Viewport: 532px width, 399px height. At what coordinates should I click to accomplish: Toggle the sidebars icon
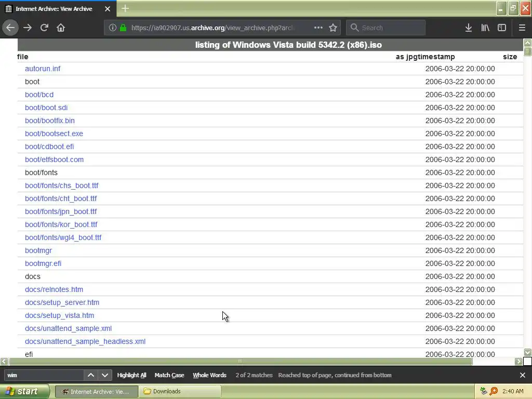point(502,28)
